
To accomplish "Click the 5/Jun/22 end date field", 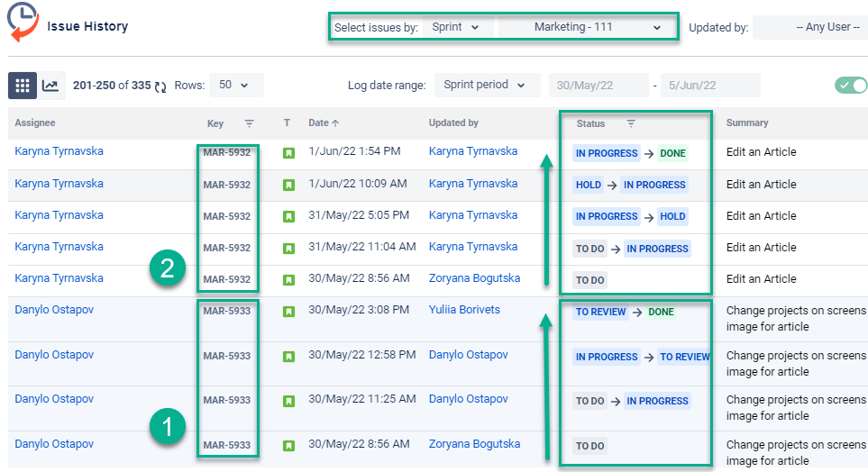I will click(711, 86).
